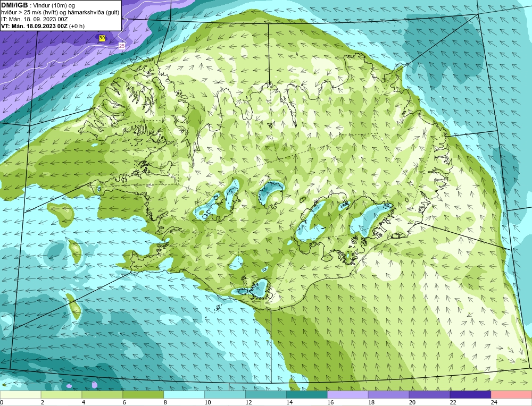
Task: Select the 10-12 m/s turquoise legend swatch
Action: [x=225, y=394]
